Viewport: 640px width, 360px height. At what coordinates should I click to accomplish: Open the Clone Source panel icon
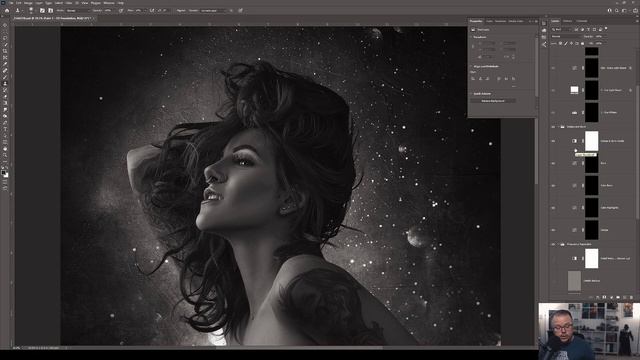[50, 10]
